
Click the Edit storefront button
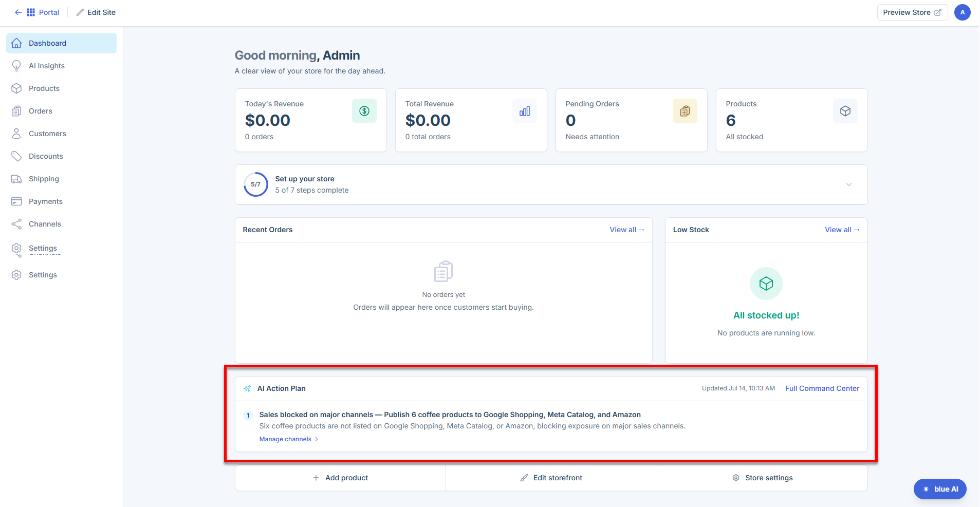click(x=551, y=478)
